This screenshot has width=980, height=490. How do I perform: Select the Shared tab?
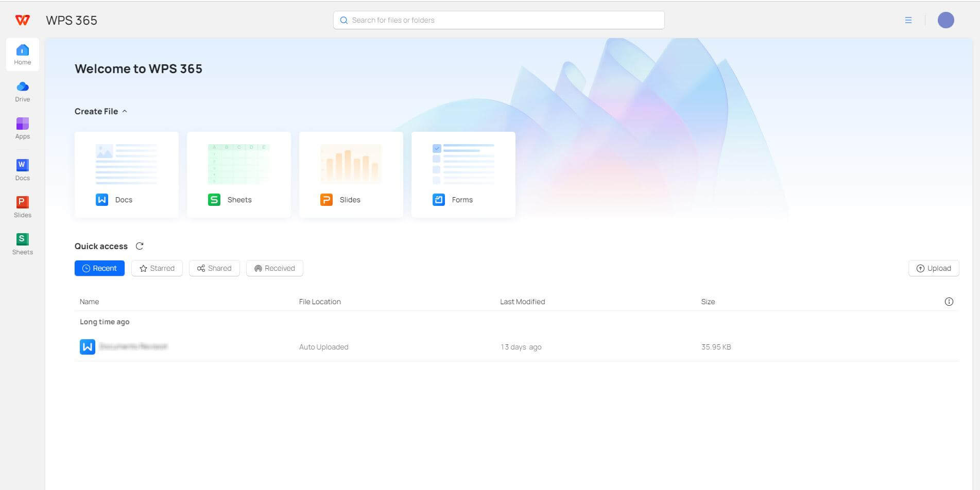pyautogui.click(x=214, y=268)
